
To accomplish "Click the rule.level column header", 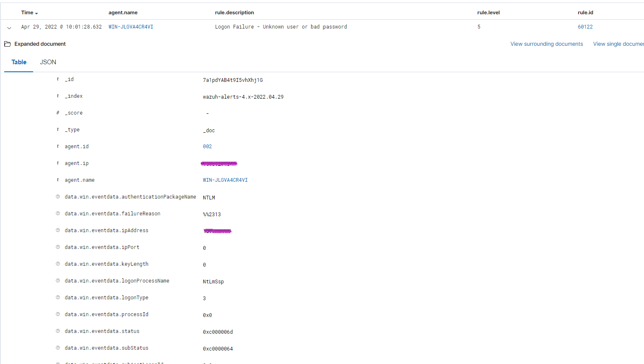I will 488,12.
